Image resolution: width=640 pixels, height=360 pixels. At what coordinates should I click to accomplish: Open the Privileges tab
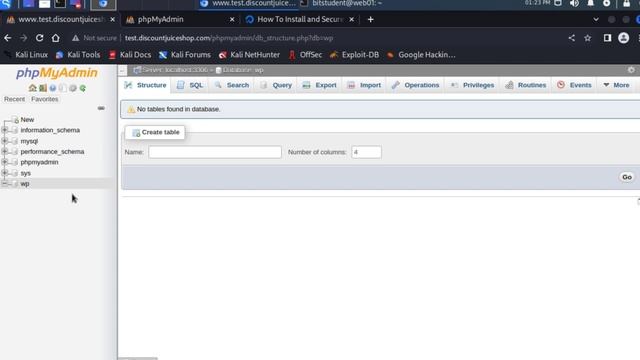[472, 85]
